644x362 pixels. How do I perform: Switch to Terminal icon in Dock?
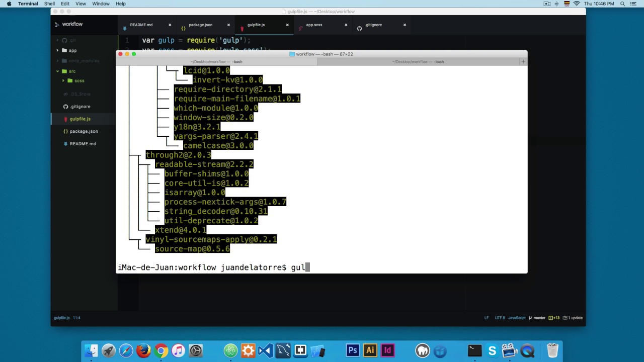(x=475, y=350)
